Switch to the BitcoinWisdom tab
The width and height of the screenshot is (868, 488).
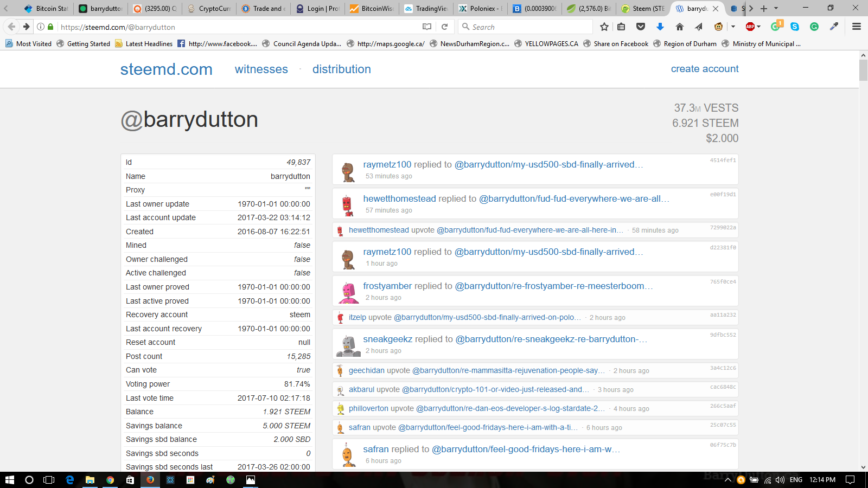[372, 8]
